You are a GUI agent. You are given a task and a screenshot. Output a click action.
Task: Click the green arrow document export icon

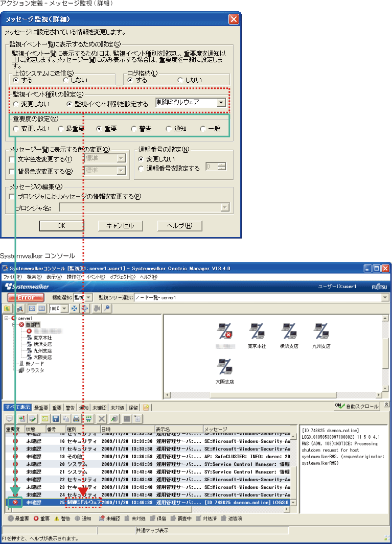114,419
